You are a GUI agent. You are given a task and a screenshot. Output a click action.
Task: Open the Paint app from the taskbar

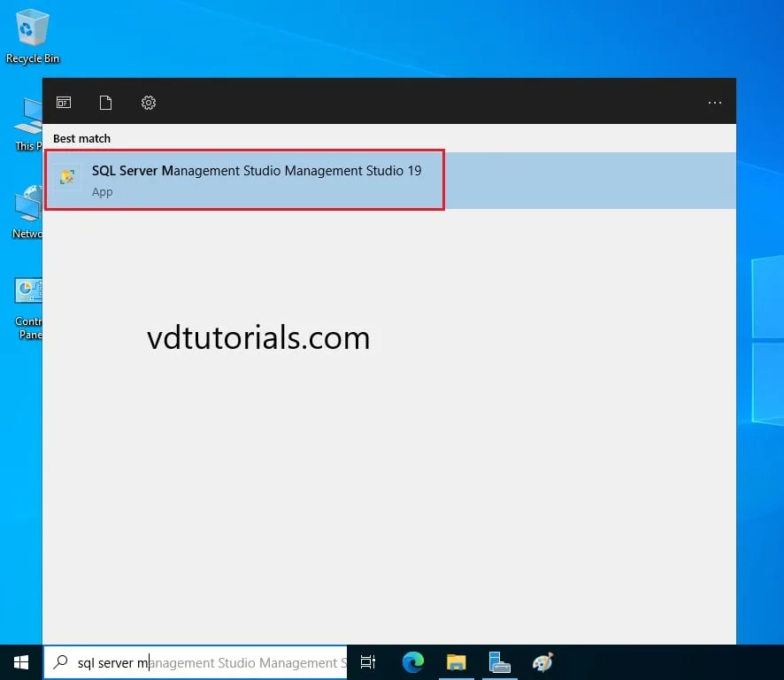point(542,662)
